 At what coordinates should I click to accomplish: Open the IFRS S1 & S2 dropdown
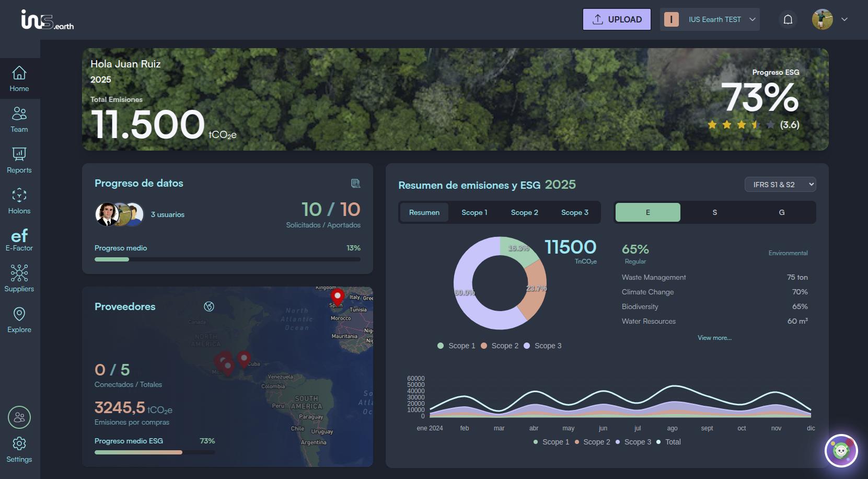coord(780,185)
